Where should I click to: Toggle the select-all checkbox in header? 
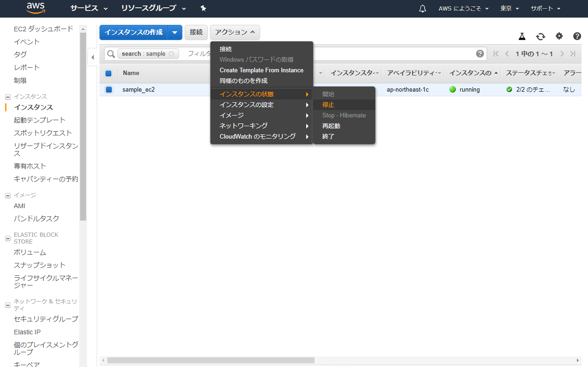109,73
